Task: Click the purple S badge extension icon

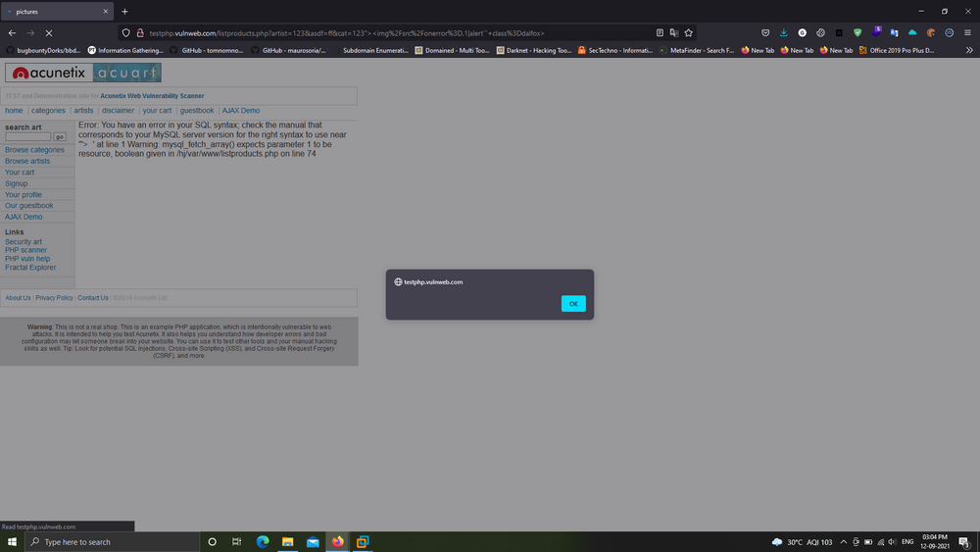Action: [876, 31]
